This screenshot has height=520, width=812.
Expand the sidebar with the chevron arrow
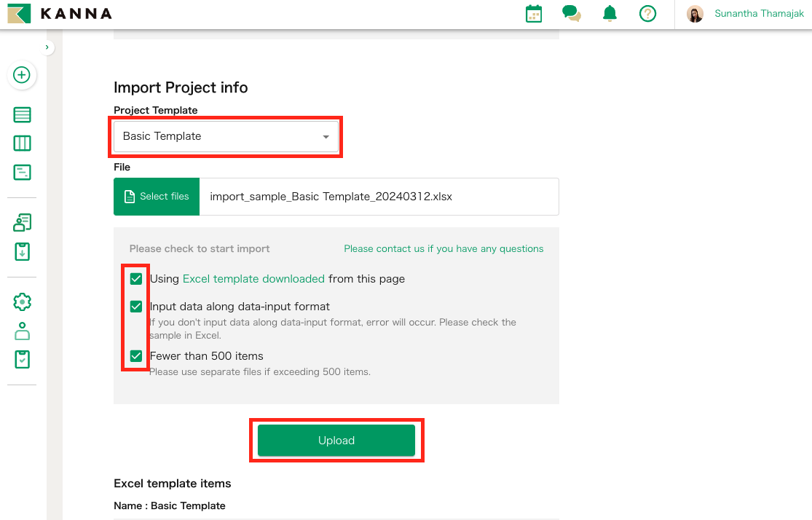tap(47, 47)
